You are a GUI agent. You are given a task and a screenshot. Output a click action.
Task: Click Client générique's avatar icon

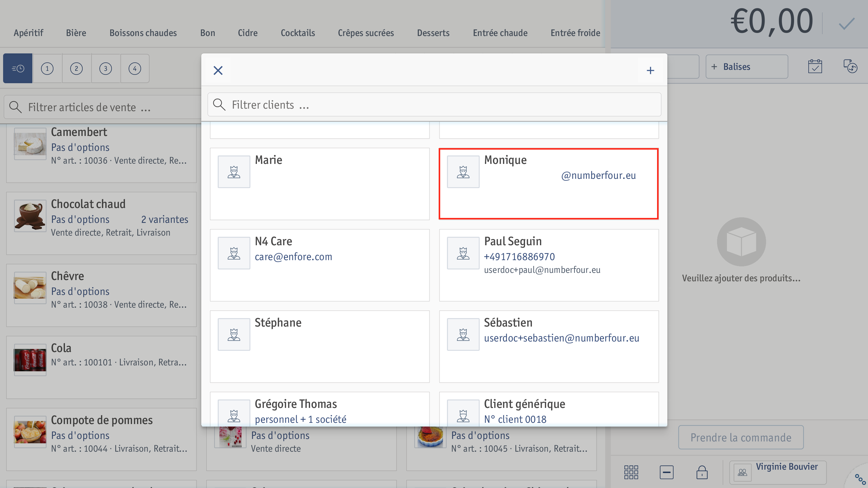tap(463, 413)
